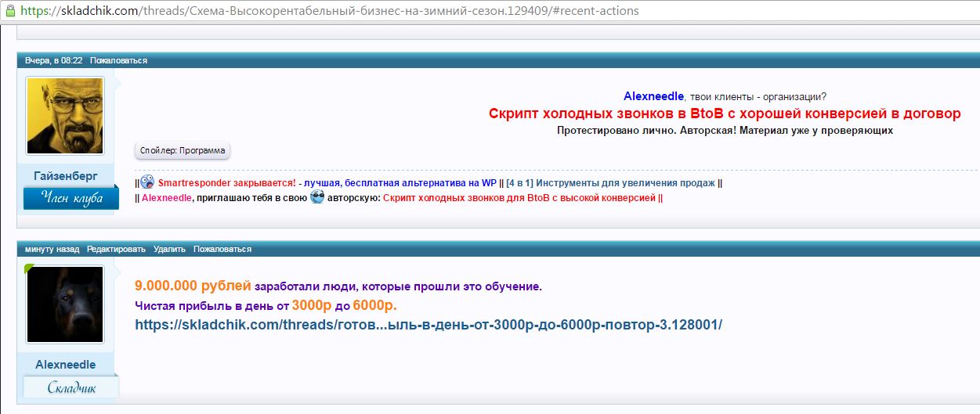Open 'лучшая, бесплатная альтернатива на WP' link
Screen dimensions: 980x414
point(400,182)
